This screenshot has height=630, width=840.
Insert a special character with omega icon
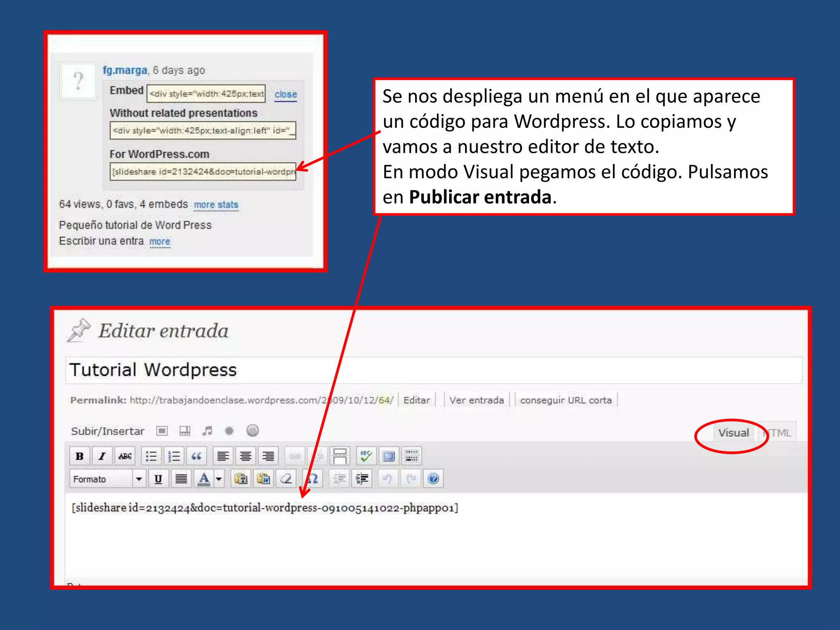pos(313,479)
